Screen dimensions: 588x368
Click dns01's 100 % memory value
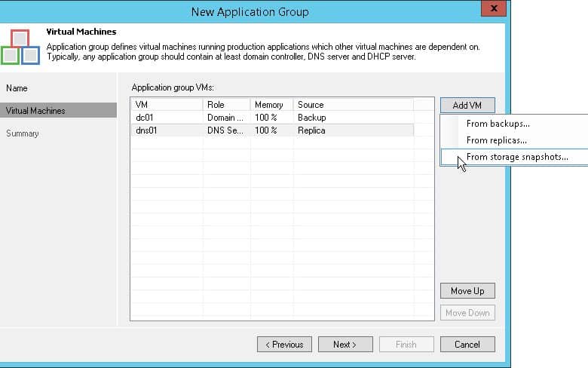[x=266, y=130]
